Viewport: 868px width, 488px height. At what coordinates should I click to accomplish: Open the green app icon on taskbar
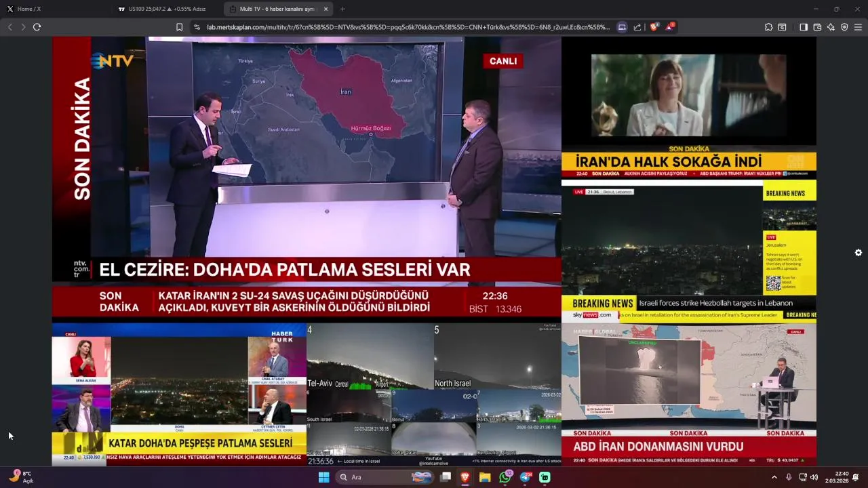[x=545, y=477]
